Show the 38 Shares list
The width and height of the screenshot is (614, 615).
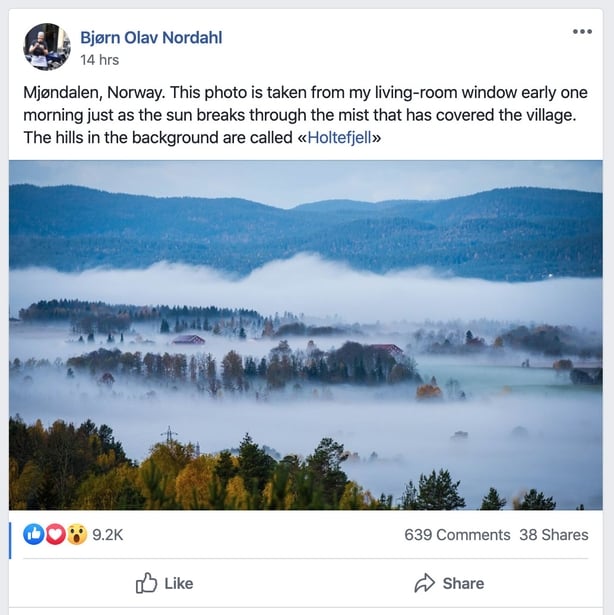pos(554,535)
